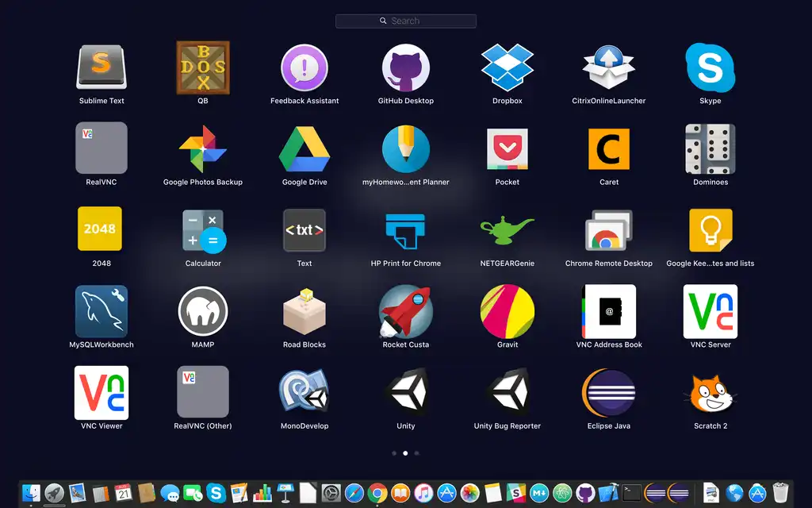Open Google Drive
The height and width of the screenshot is (508, 812).
(x=304, y=152)
